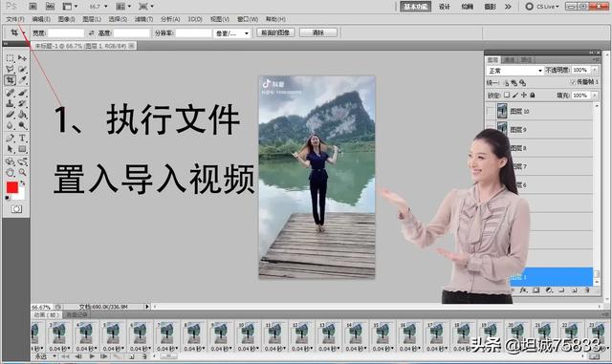Click the red foreground color swatch
This screenshot has width=612, height=364.
coord(12,187)
